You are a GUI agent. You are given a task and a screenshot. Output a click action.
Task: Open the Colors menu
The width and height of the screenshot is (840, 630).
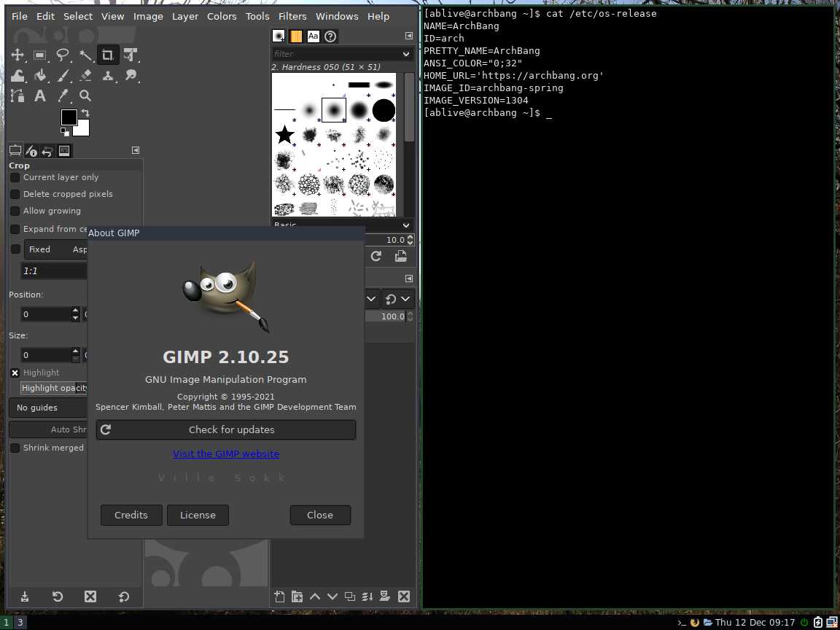click(222, 16)
